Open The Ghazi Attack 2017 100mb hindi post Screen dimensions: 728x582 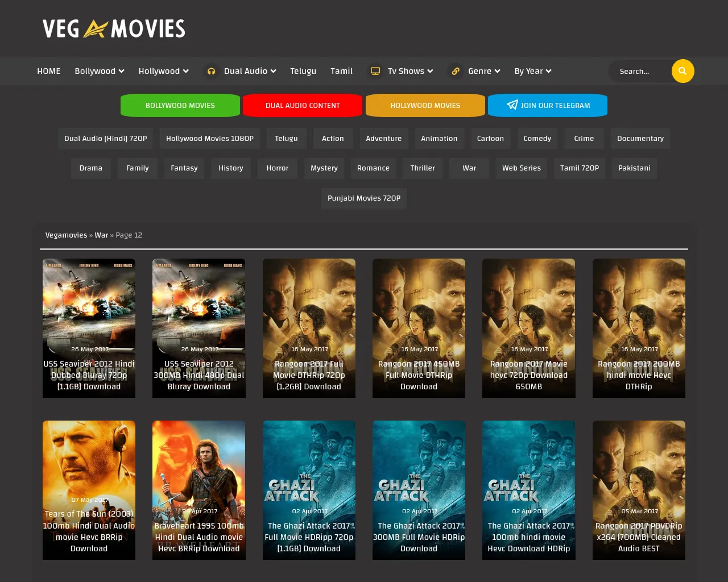pyautogui.click(x=529, y=490)
